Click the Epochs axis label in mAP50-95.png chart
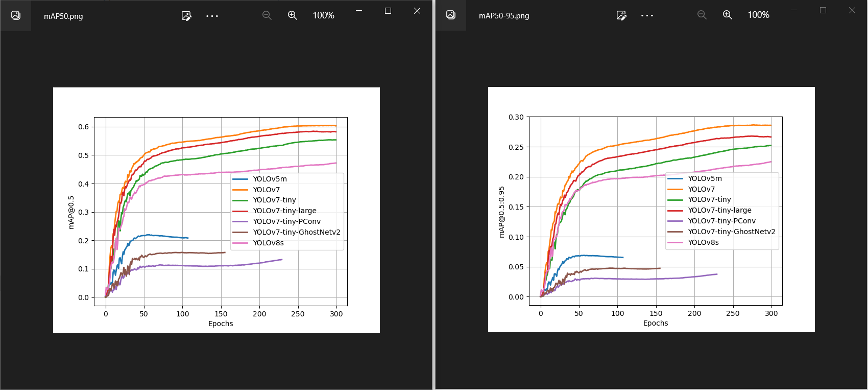 656,323
